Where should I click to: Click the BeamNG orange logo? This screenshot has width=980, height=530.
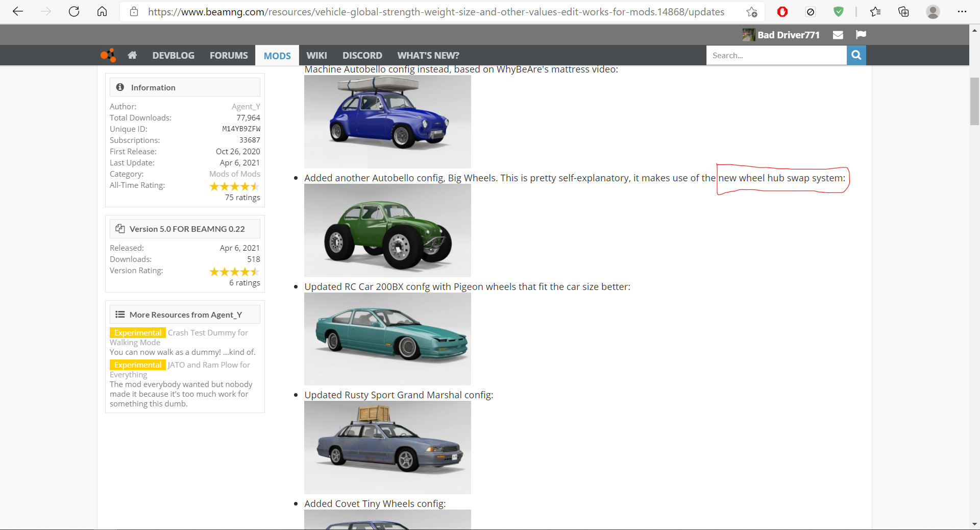click(x=108, y=55)
